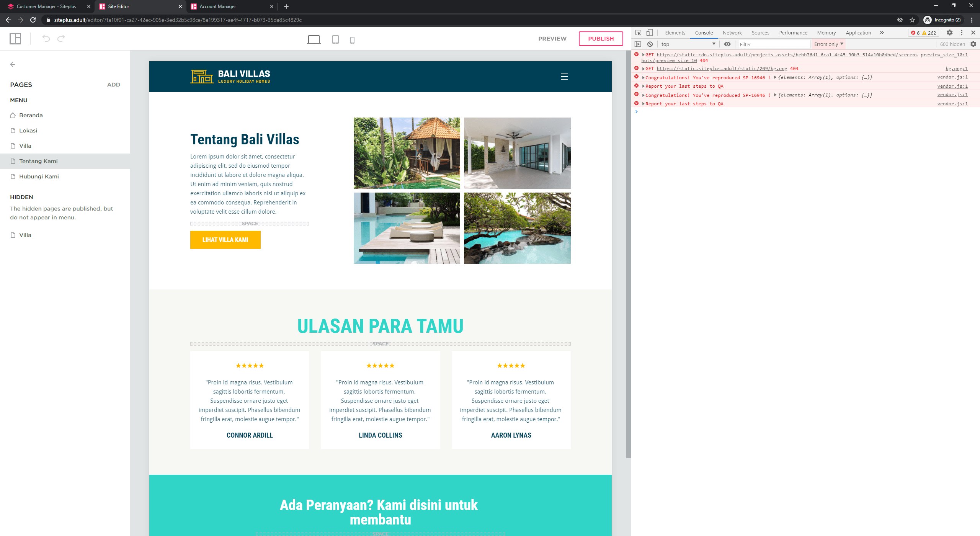
Task: Open error and warning count badge
Action: click(923, 33)
